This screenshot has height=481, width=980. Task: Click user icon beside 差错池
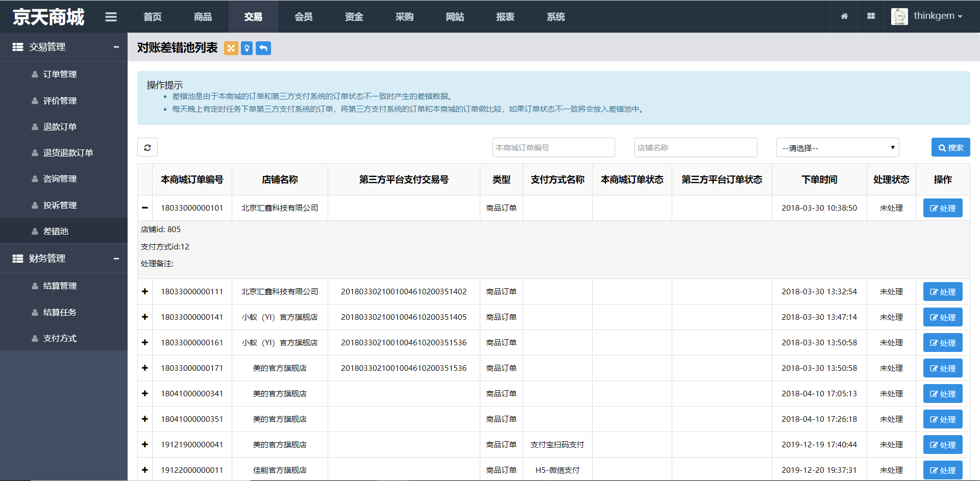point(35,232)
